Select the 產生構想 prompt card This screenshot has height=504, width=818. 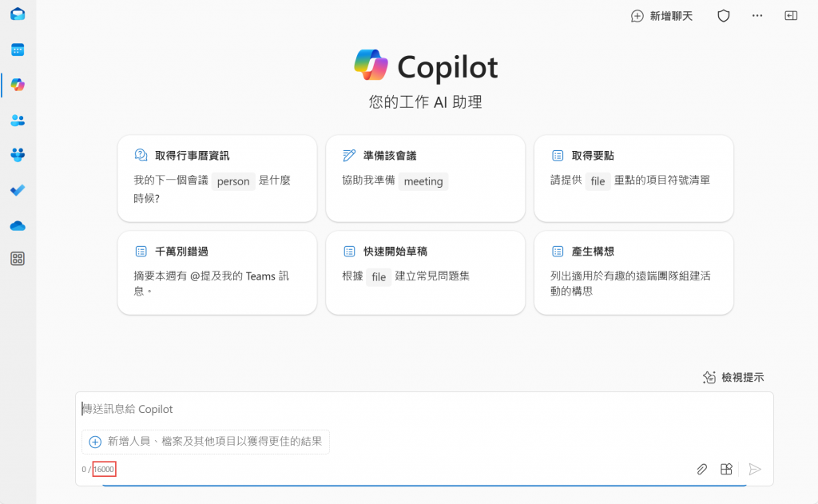pos(633,273)
